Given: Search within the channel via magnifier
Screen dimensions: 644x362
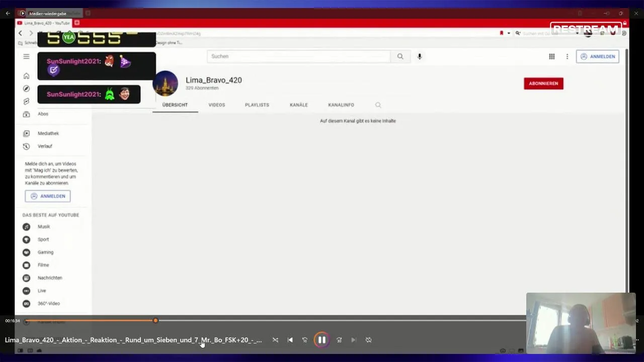Looking at the screenshot, I should (378, 105).
